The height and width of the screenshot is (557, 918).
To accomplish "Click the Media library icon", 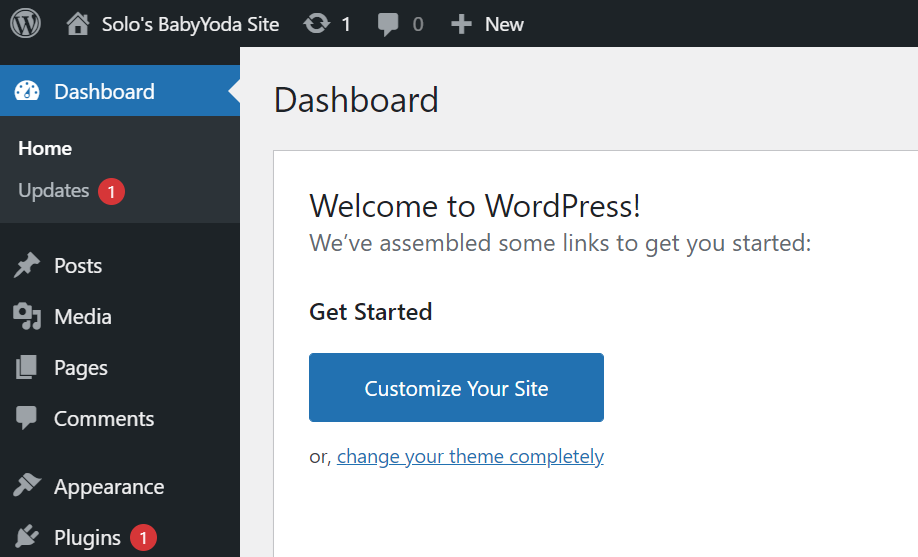I will 27,316.
